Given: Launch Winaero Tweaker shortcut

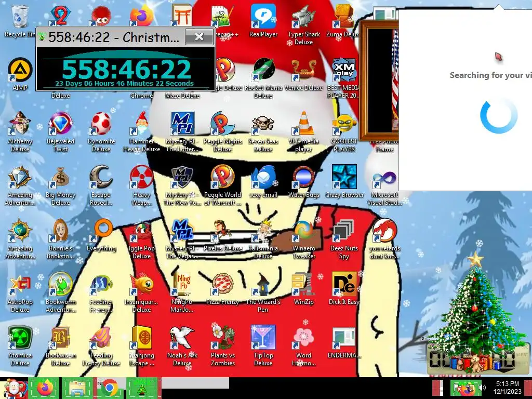Looking at the screenshot, I should coord(303,231).
